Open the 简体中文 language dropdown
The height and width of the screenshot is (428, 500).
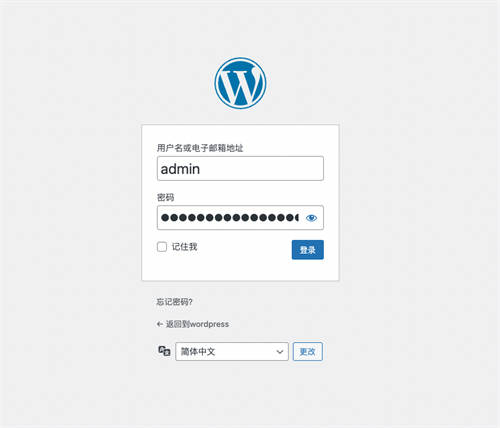232,352
